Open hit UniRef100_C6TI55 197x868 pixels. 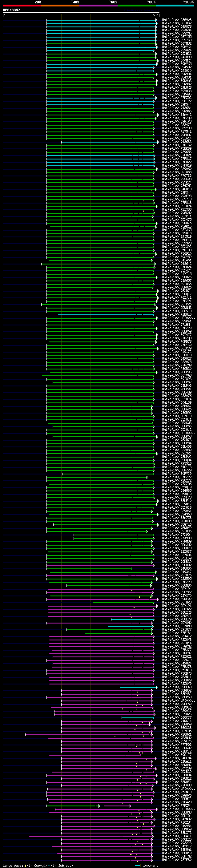pyautogui.click(x=177, y=37)
